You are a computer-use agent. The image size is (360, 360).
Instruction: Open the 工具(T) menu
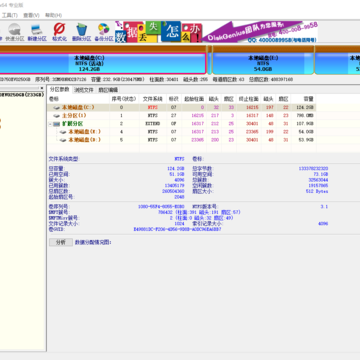pyautogui.click(x=10, y=15)
